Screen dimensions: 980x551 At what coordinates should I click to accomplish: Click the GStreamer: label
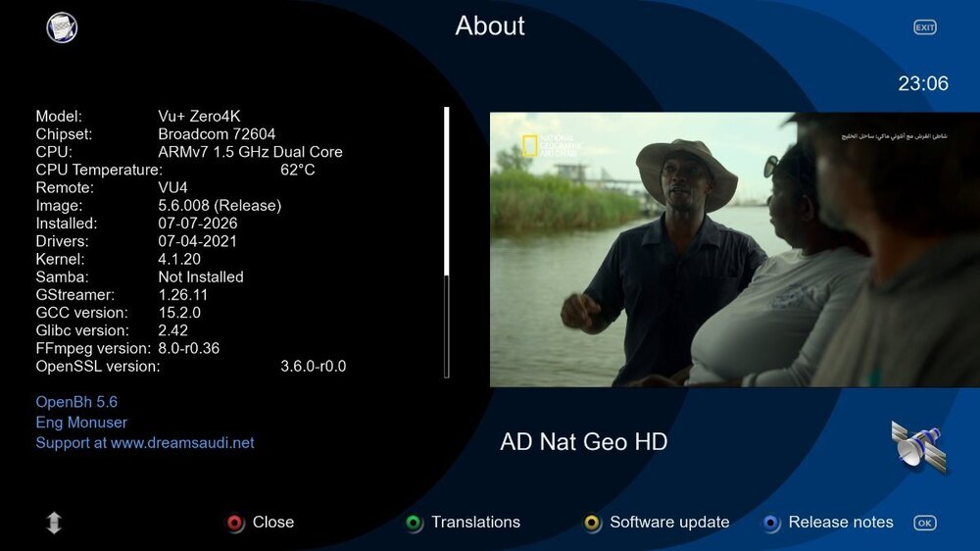pyautogui.click(x=75, y=294)
